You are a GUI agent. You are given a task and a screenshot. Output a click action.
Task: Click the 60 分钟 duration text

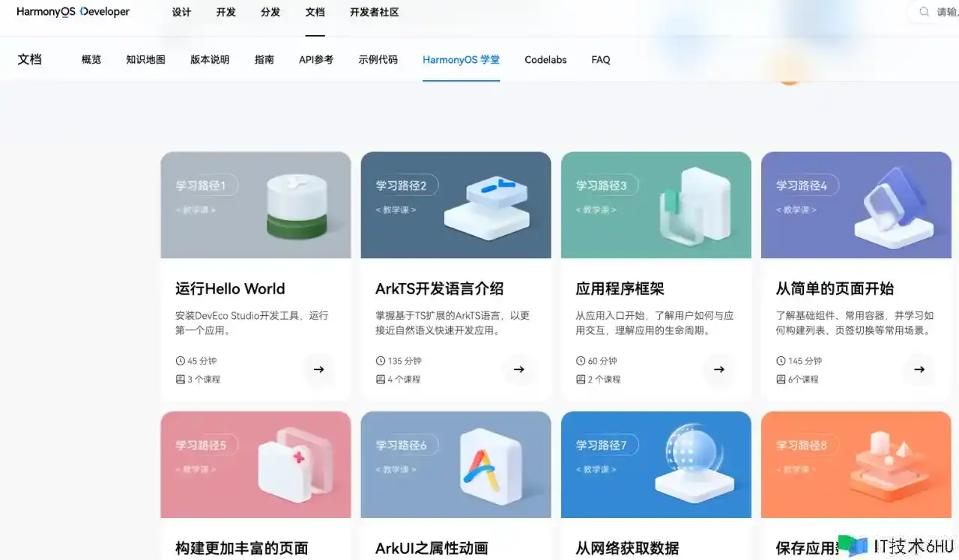(x=602, y=361)
